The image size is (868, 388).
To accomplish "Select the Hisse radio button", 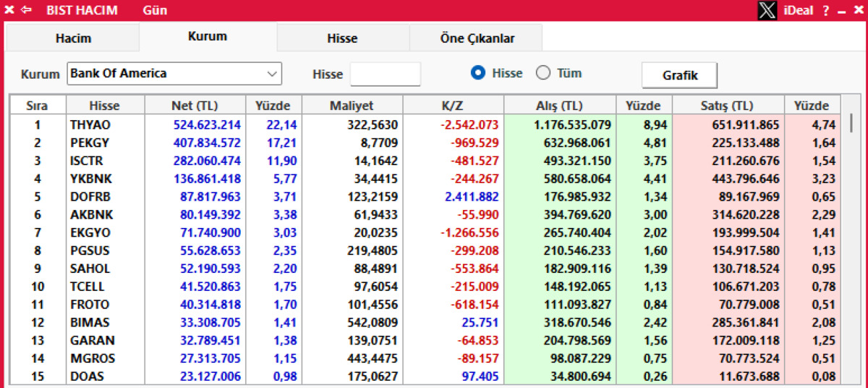I will point(477,73).
